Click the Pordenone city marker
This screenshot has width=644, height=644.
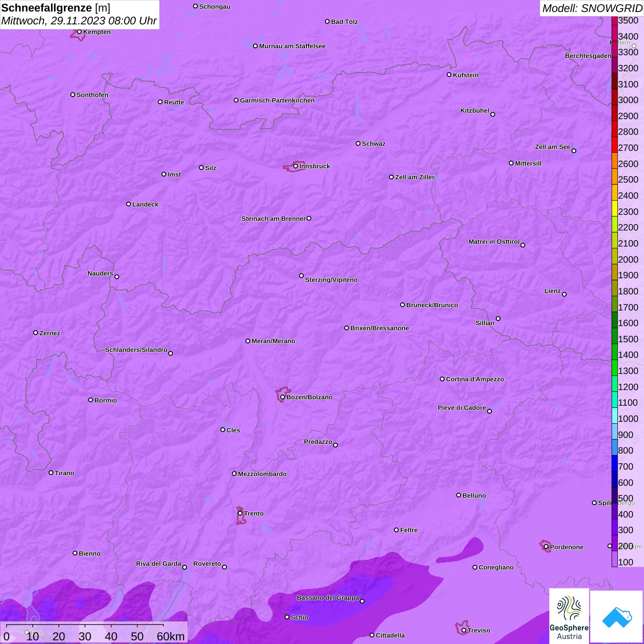[546, 547]
